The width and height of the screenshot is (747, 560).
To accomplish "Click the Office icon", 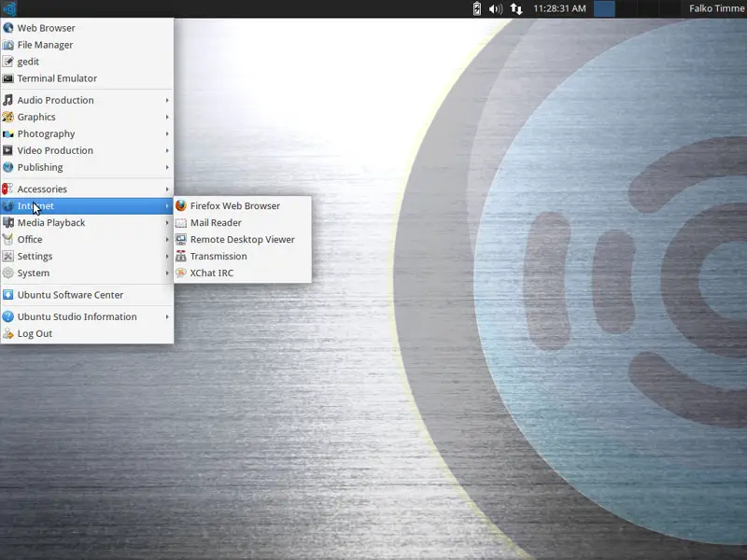I will tap(8, 240).
